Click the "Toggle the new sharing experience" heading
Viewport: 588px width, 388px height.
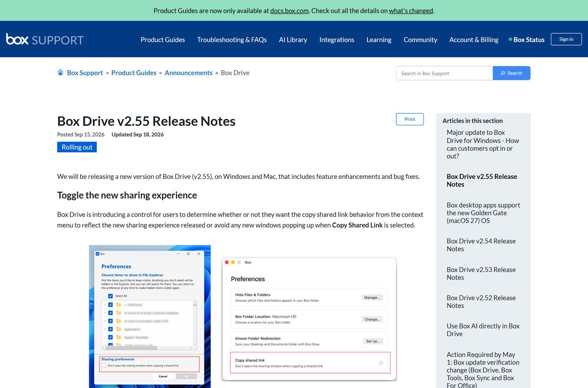(127, 195)
